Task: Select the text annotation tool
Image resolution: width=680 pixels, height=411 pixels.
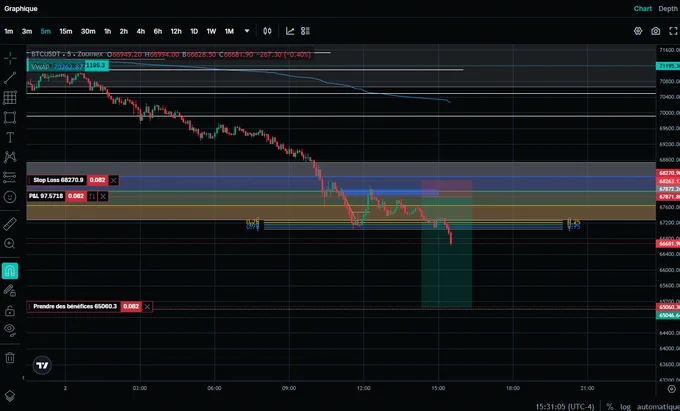Action: 10,137
